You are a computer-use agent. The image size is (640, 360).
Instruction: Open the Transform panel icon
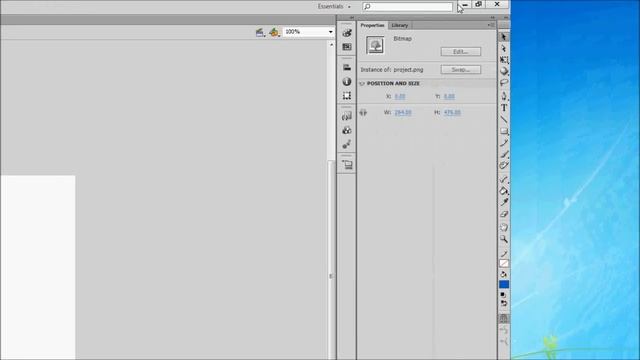347,96
